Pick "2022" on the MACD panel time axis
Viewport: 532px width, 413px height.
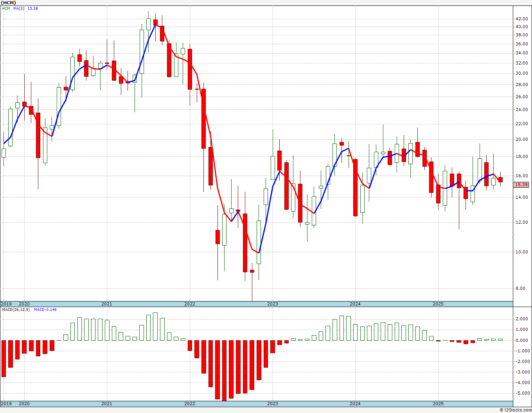coord(190,404)
